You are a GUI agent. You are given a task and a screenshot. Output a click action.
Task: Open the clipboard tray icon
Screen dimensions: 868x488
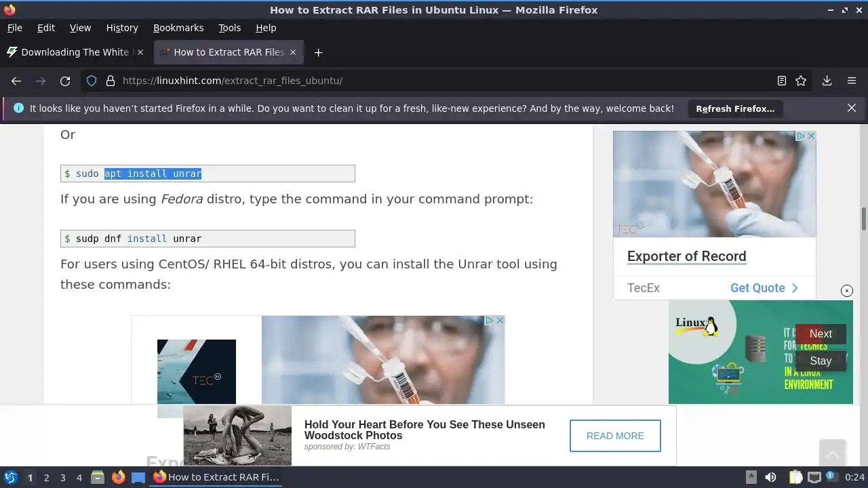795,477
